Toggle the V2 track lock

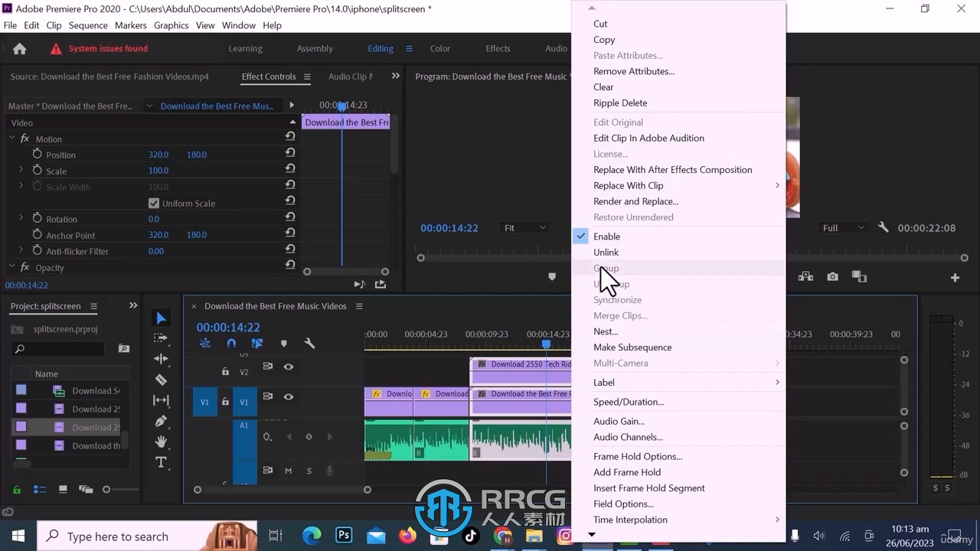pyautogui.click(x=225, y=372)
